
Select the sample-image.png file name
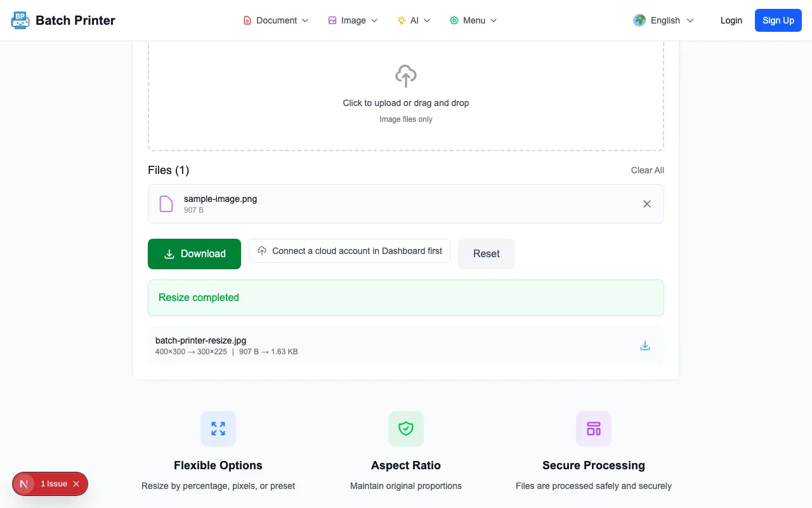pyautogui.click(x=220, y=199)
